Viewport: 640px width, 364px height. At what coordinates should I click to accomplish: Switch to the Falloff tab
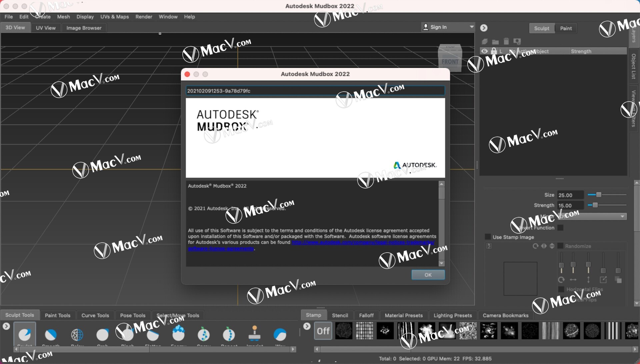[x=366, y=315]
